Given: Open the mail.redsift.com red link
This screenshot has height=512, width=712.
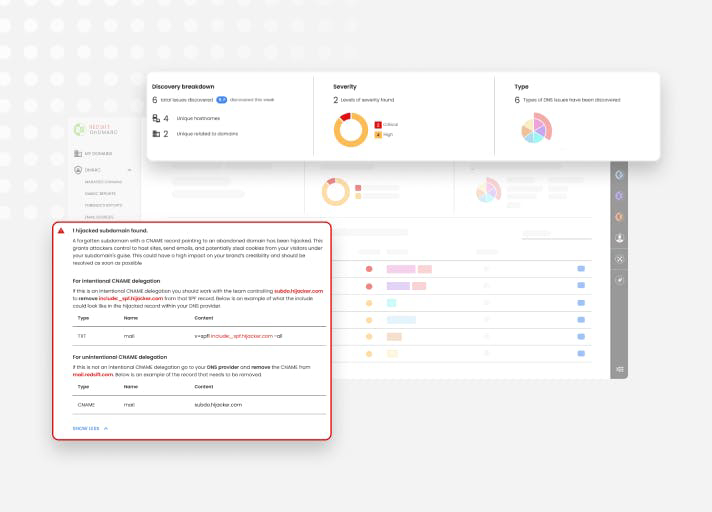Looking at the screenshot, I should [x=93, y=374].
